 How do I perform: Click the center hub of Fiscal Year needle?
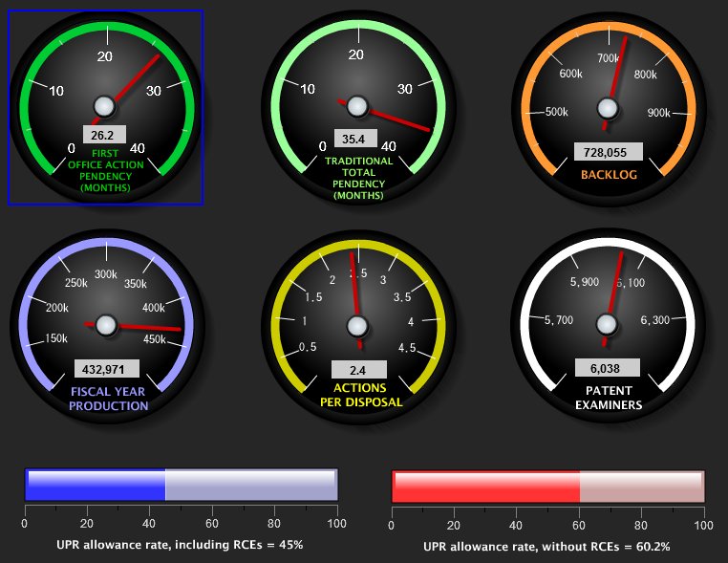coord(106,326)
